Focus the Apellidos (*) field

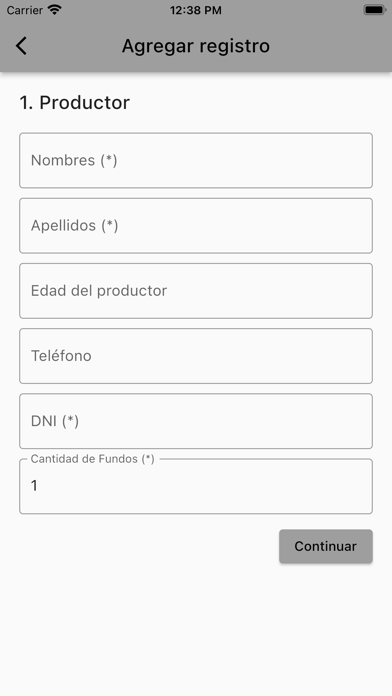pyautogui.click(x=196, y=225)
